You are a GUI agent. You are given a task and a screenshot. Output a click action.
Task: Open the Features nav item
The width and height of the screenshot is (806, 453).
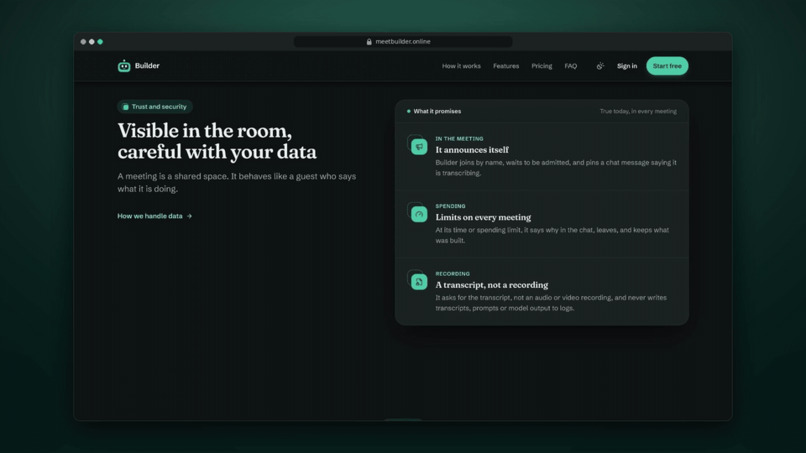point(506,66)
